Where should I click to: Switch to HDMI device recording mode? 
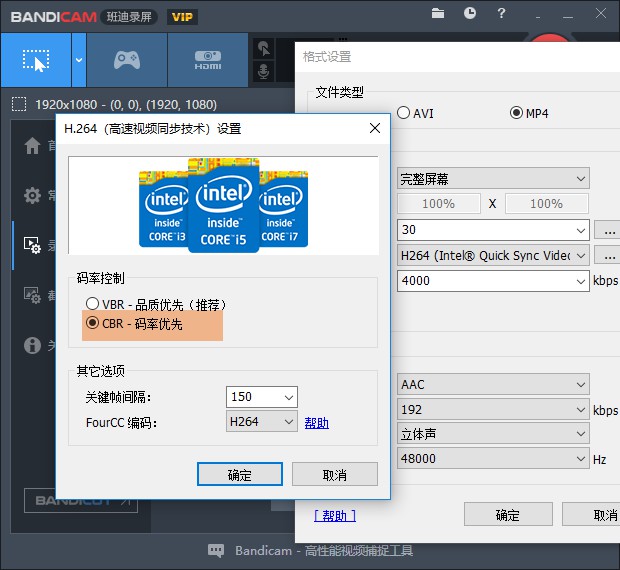[x=208, y=60]
